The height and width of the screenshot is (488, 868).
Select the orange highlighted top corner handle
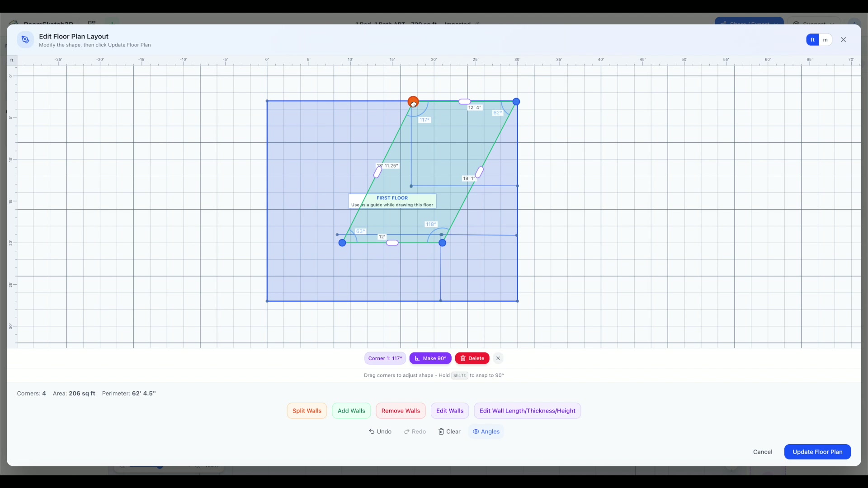(413, 102)
